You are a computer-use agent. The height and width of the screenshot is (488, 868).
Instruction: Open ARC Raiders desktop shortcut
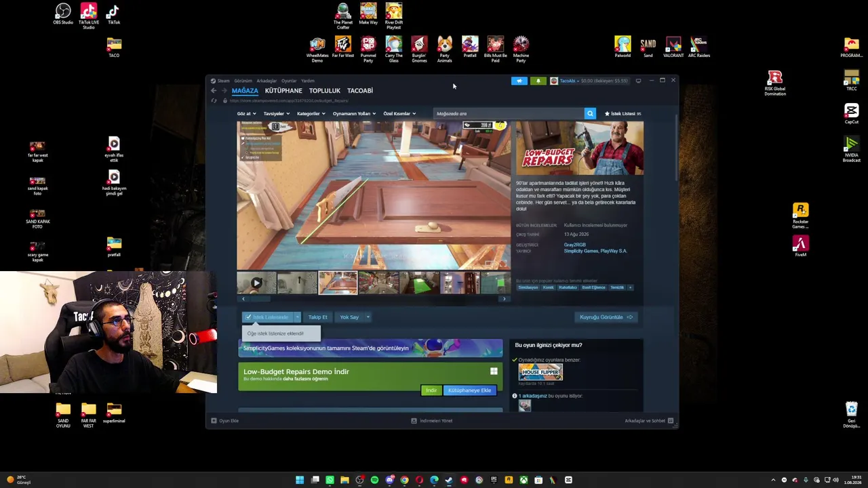tap(699, 47)
